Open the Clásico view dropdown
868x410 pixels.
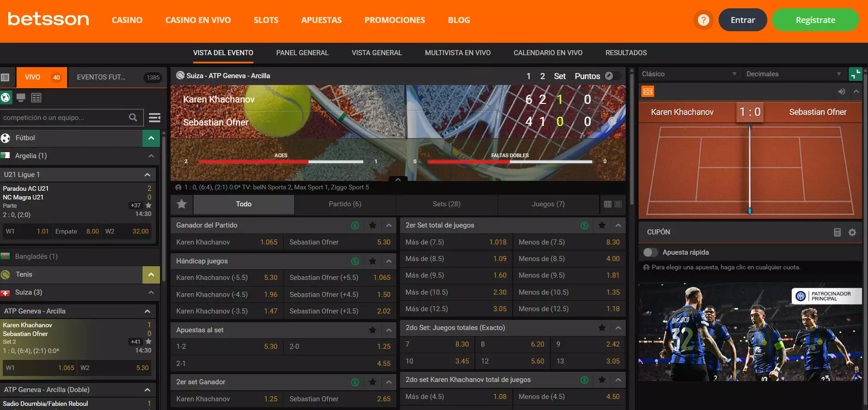click(x=689, y=74)
